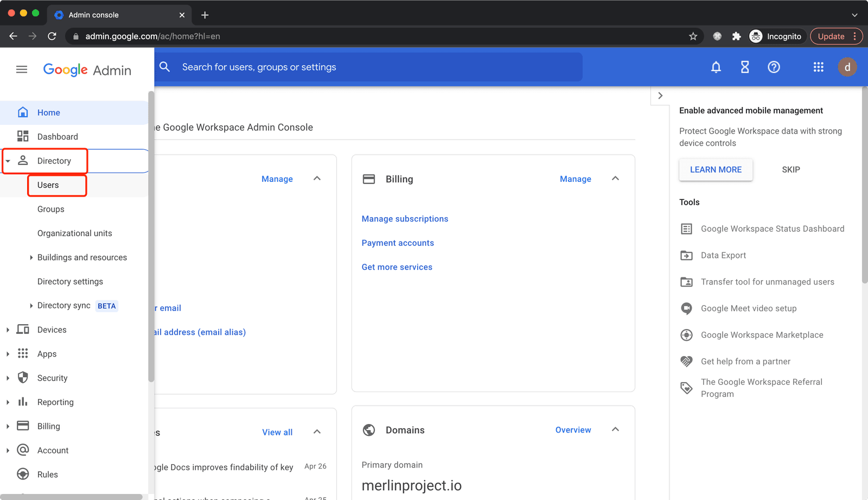The height and width of the screenshot is (500, 868).
Task: Click the Google Admin logo
Action: point(87,70)
